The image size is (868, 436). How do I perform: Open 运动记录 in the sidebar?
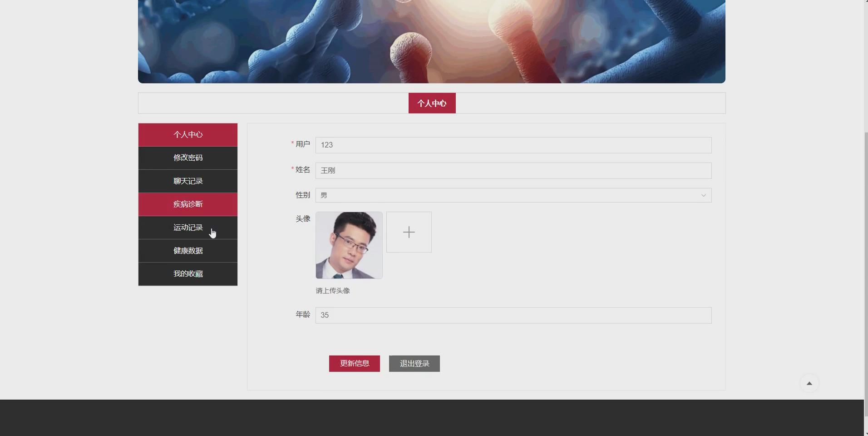(x=188, y=228)
